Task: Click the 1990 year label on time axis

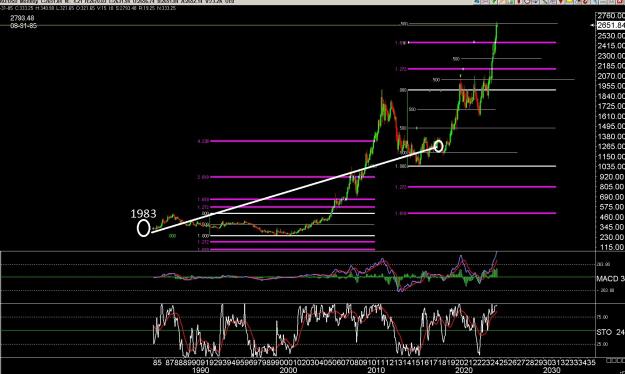Action: (200, 370)
